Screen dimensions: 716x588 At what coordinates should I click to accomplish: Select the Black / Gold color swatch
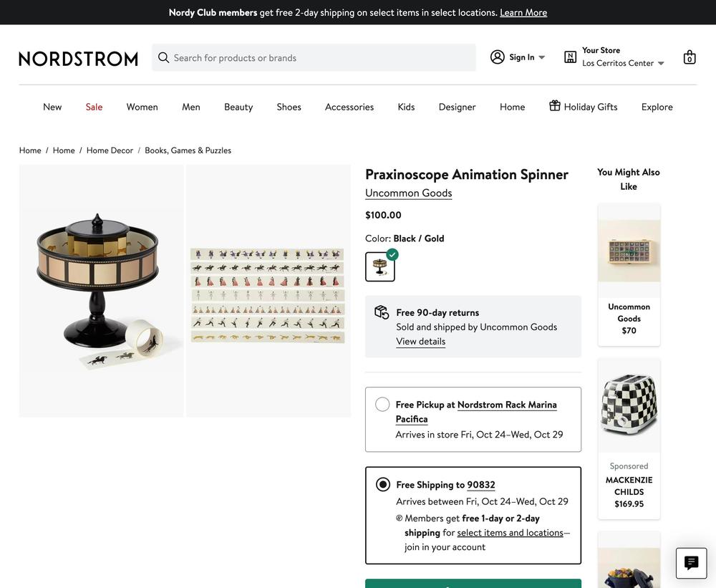point(380,266)
